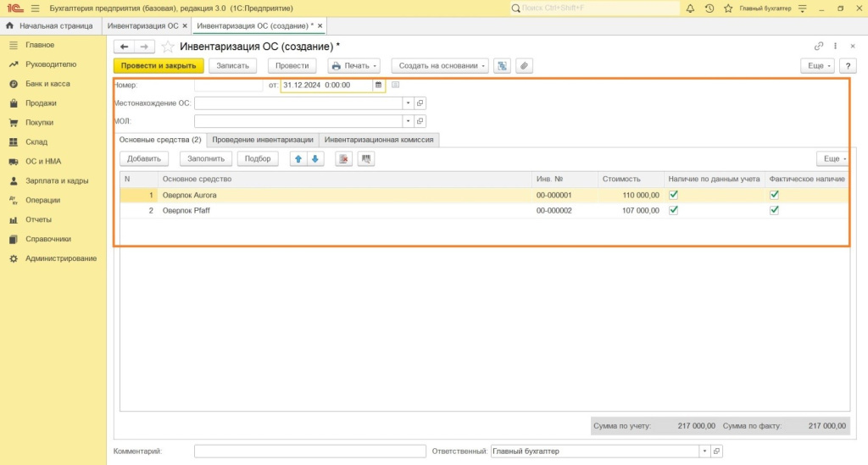Image resolution: width=868 pixels, height=465 pixels.
Task: Switch to the Инвентаризационная комиссия tab
Action: [x=379, y=140]
